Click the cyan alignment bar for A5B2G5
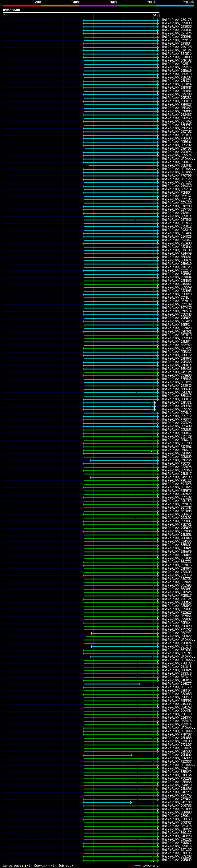Screen dimensions: 197x868 click(x=124, y=460)
